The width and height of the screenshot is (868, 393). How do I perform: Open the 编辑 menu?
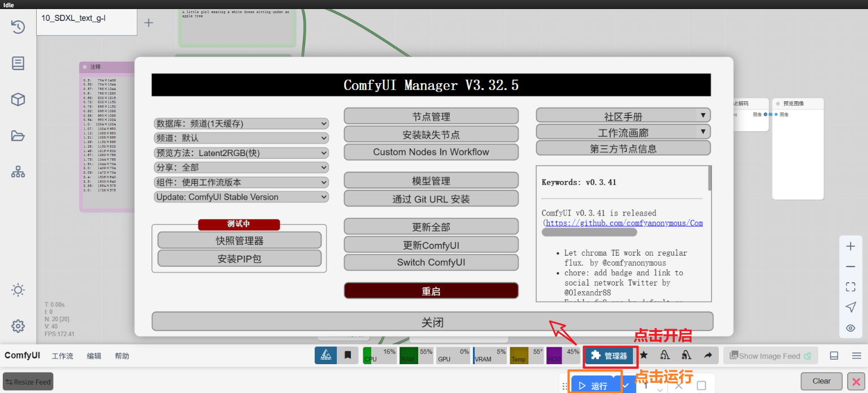[x=94, y=356]
